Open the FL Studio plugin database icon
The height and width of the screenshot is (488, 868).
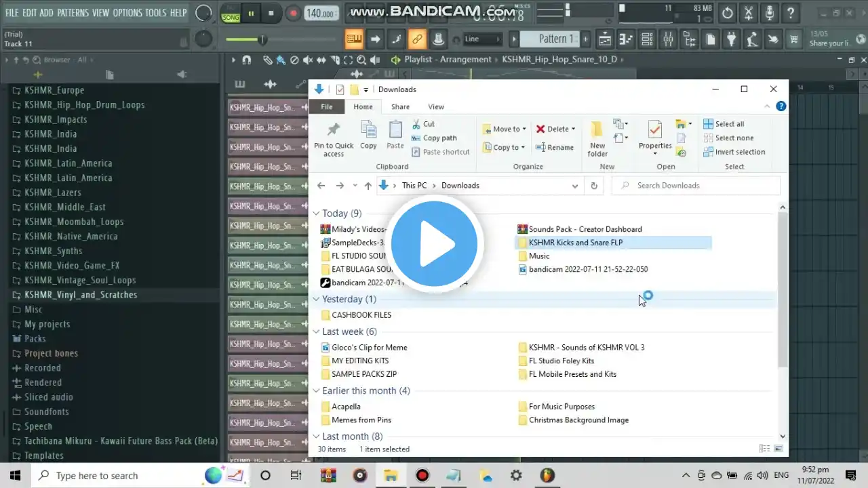point(732,39)
